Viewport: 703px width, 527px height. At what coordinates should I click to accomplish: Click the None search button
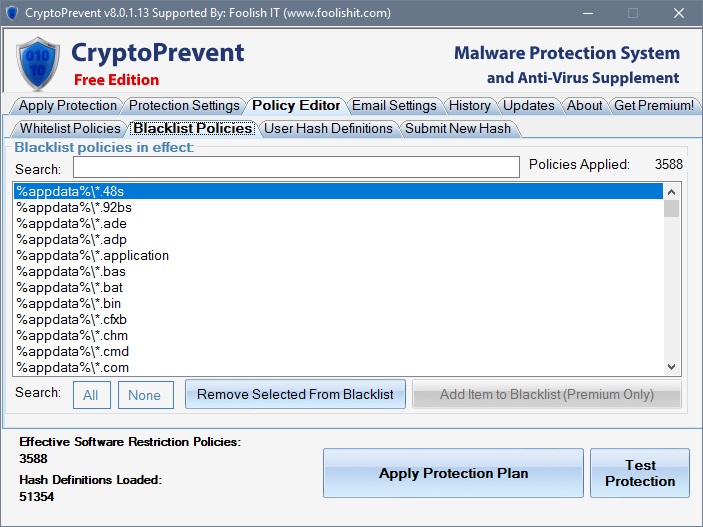146,395
